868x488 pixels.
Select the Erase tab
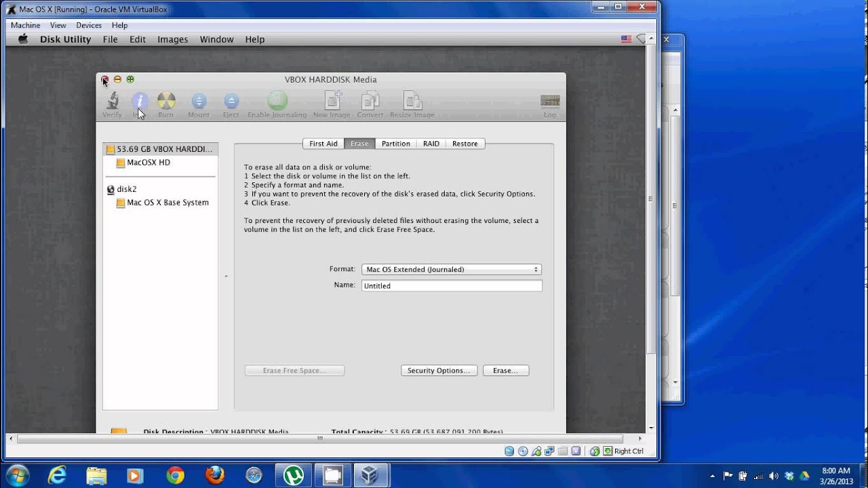pyautogui.click(x=359, y=144)
